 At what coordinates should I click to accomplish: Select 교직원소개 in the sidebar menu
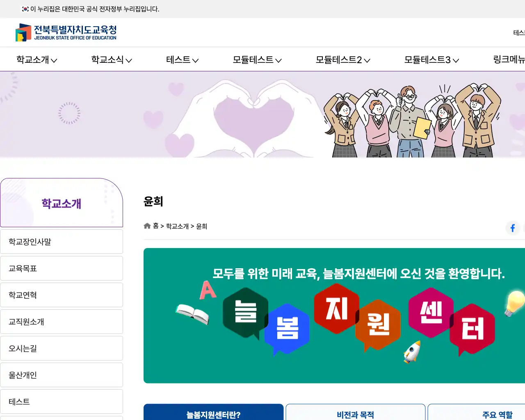pos(62,322)
